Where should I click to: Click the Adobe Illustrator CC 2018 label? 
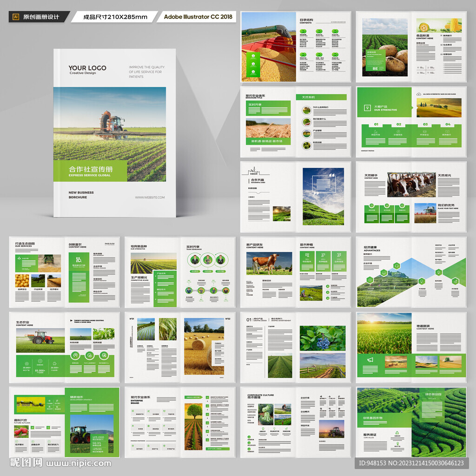pos(198,17)
